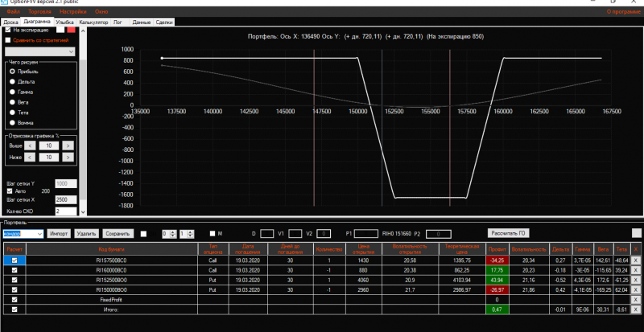Click the Ниже percent value field

[x=49, y=158]
